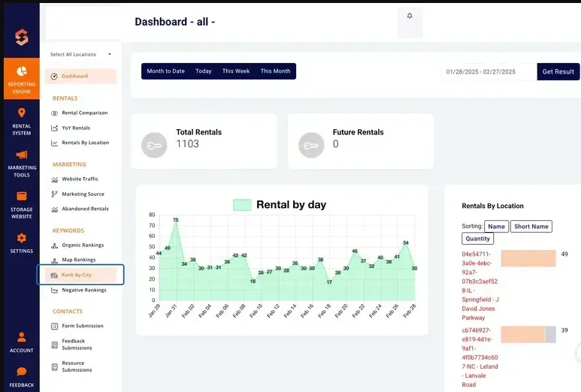Open Website Traffic report
The height and width of the screenshot is (392, 581).
point(80,179)
